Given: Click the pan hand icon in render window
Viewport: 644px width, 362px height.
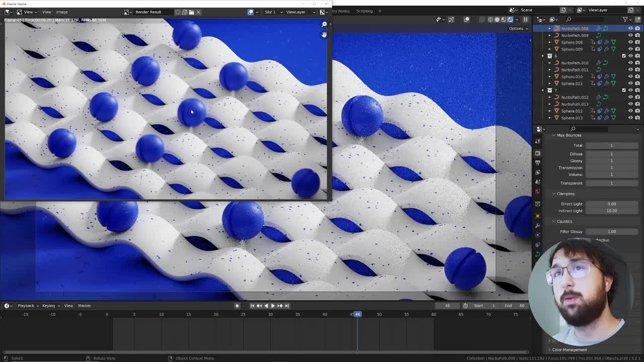Looking at the screenshot, I should (324, 34).
